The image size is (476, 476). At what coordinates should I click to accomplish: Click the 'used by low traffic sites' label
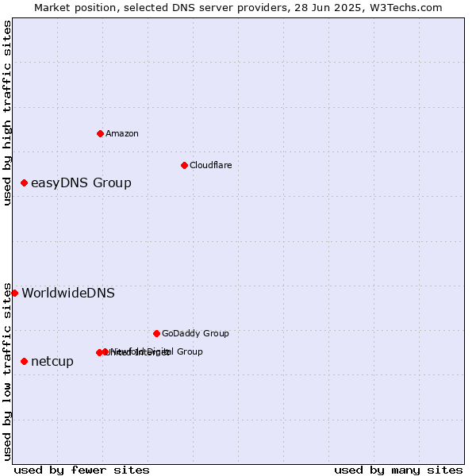(x=7, y=372)
